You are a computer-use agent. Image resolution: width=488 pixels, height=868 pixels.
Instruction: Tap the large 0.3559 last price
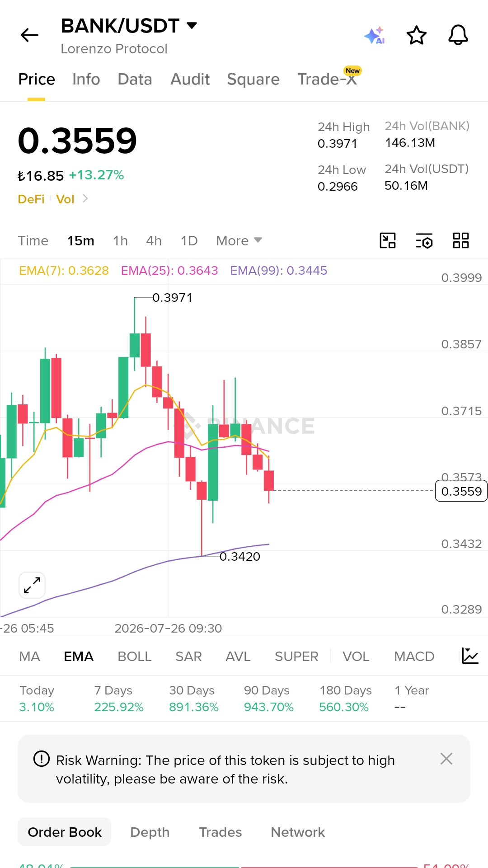tap(77, 141)
